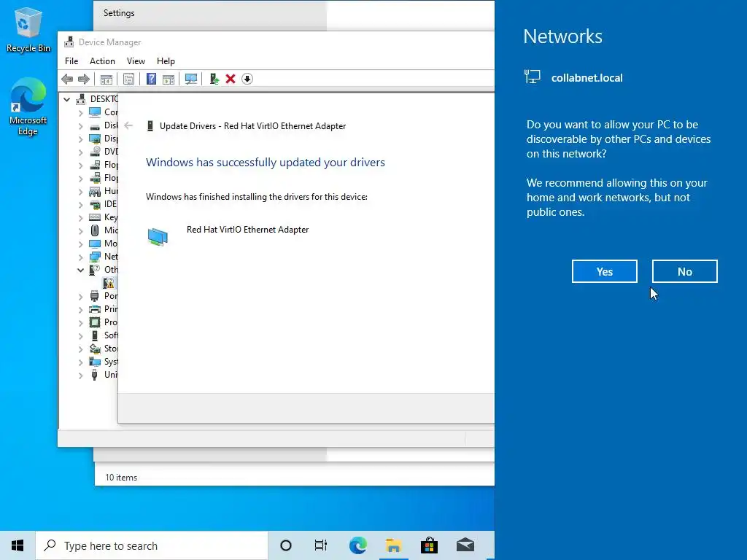
Task: Open the View menu in Device Manager
Action: tap(136, 61)
